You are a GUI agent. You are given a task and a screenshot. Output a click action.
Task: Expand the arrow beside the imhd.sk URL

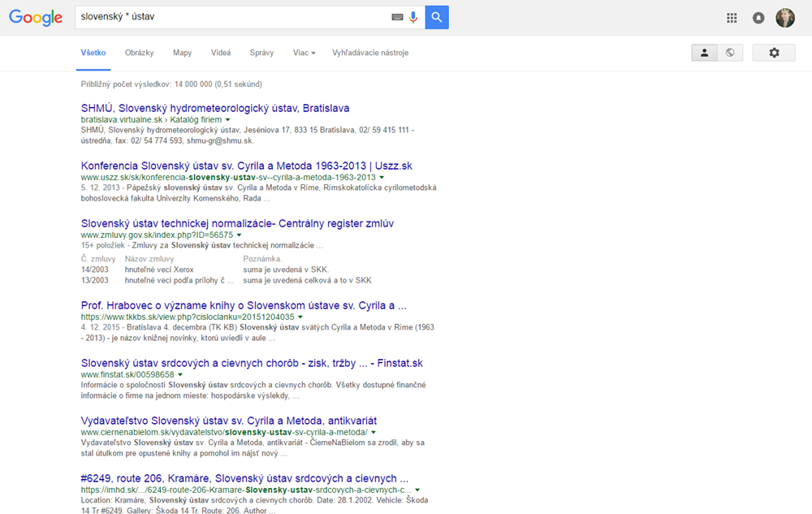(x=417, y=490)
